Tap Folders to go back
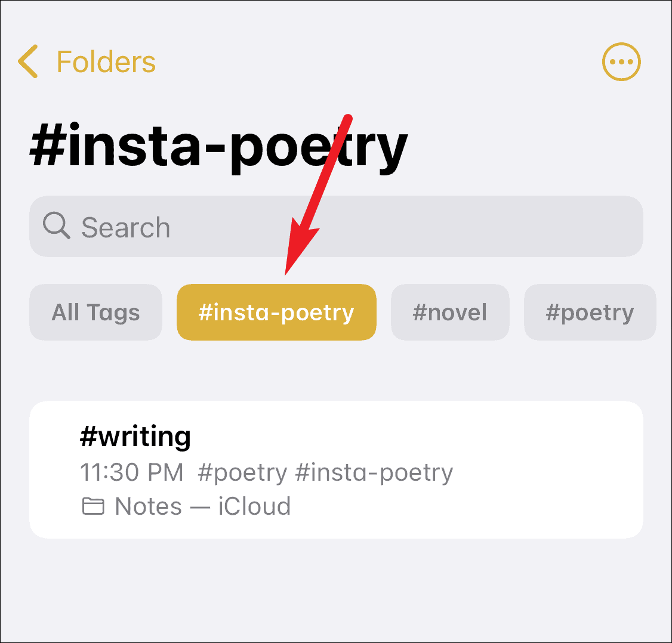Image resolution: width=672 pixels, height=643 pixels. coord(105,61)
